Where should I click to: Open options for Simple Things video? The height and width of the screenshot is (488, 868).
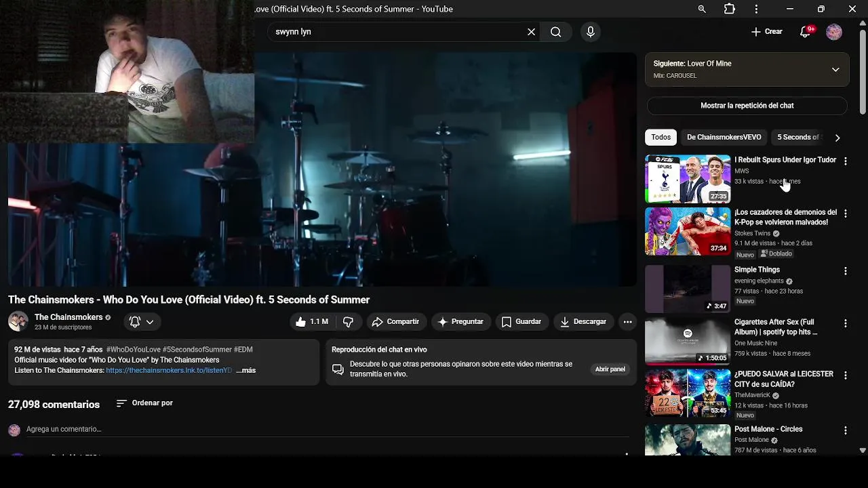[845, 271]
